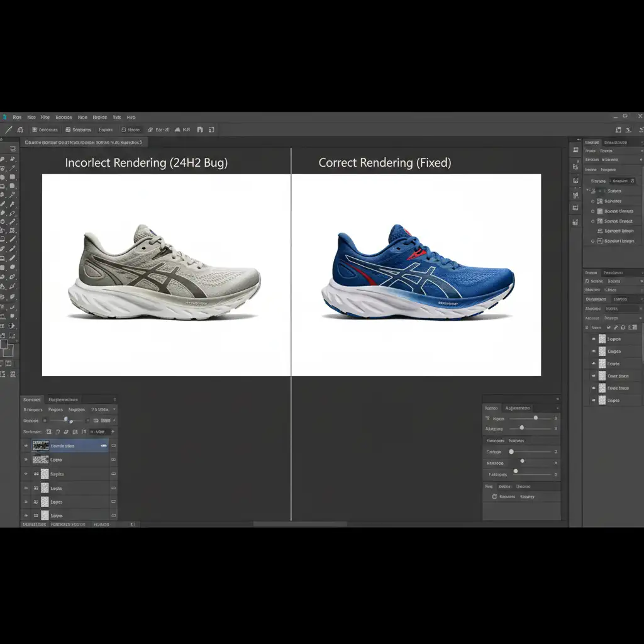
Task: Click the open document tab above canvas
Action: 83,143
